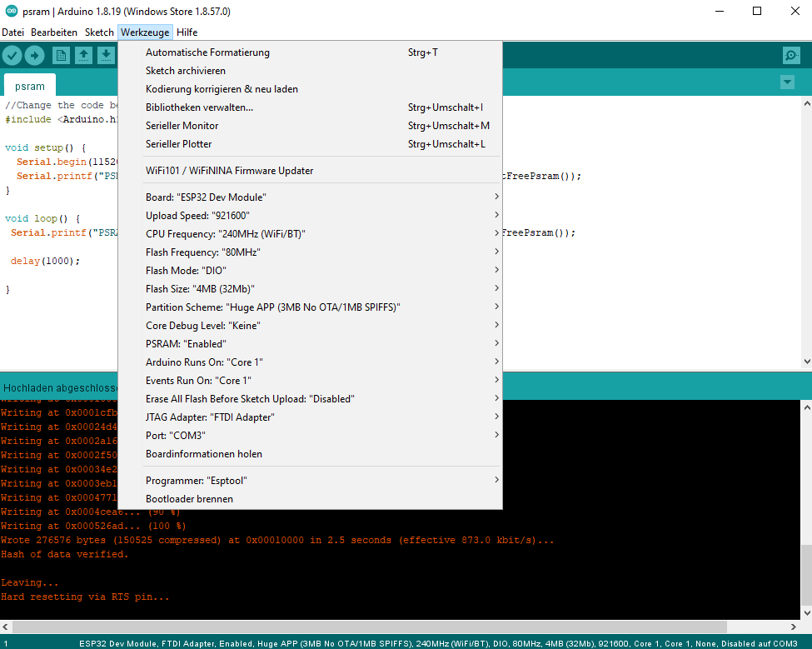Click the Save sketch icon
The width and height of the screenshot is (812, 649).
(106, 56)
